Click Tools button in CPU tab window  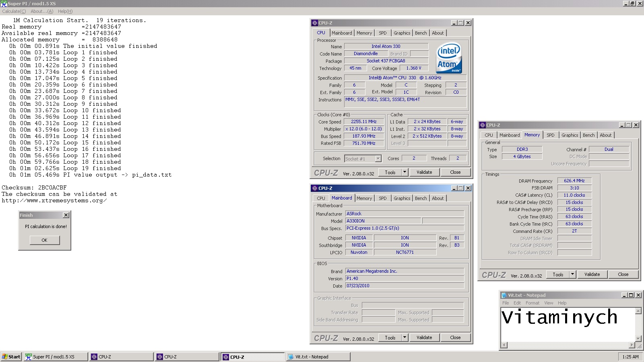click(390, 172)
